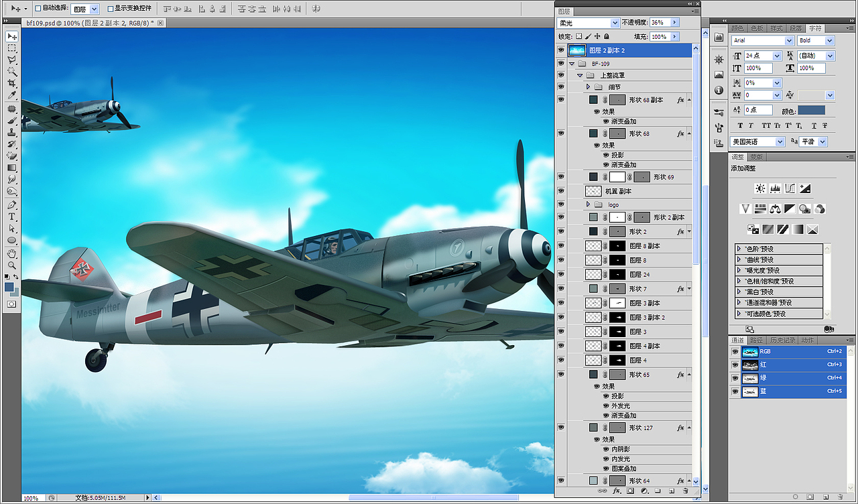Click the lock transparent pixels button

(578, 36)
